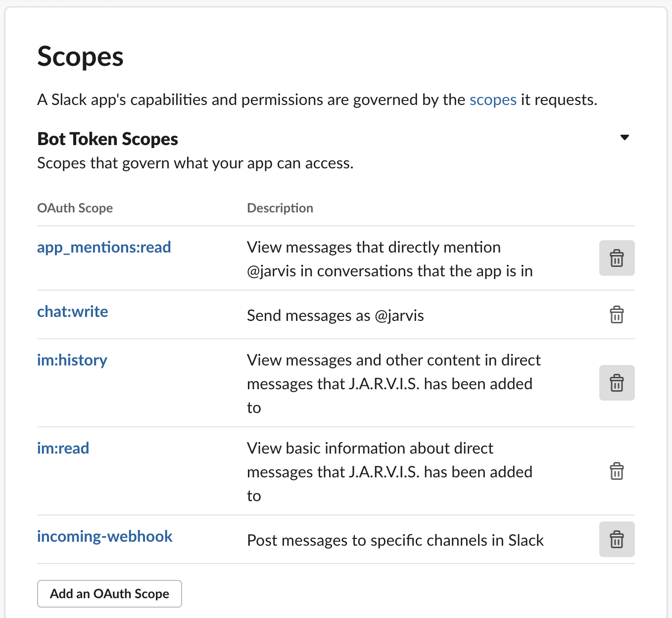Click the trash icon beside app_mentions:read

pyautogui.click(x=617, y=258)
